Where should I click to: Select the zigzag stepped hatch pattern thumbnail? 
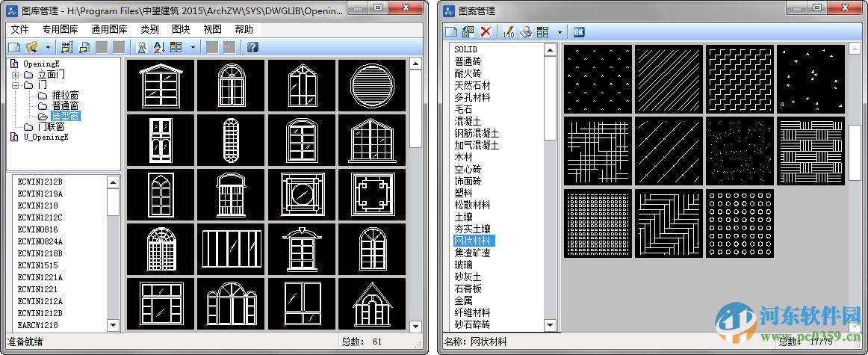[740, 79]
